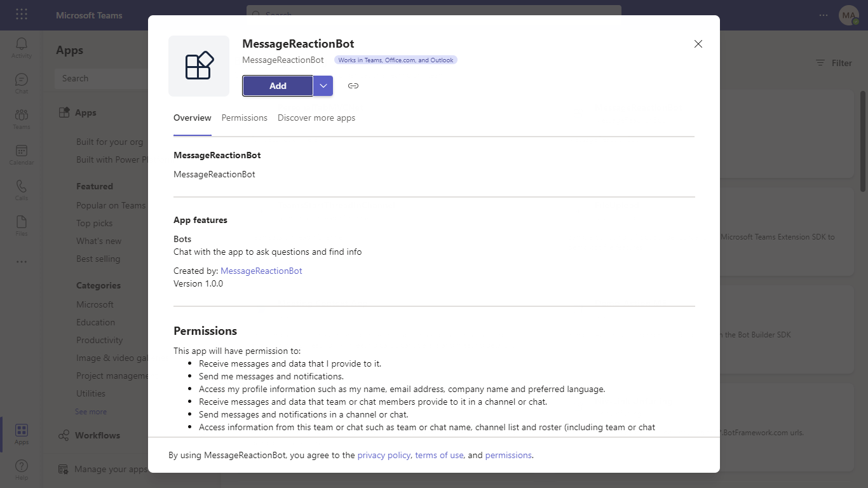Open the permissions link in footer

508,455
